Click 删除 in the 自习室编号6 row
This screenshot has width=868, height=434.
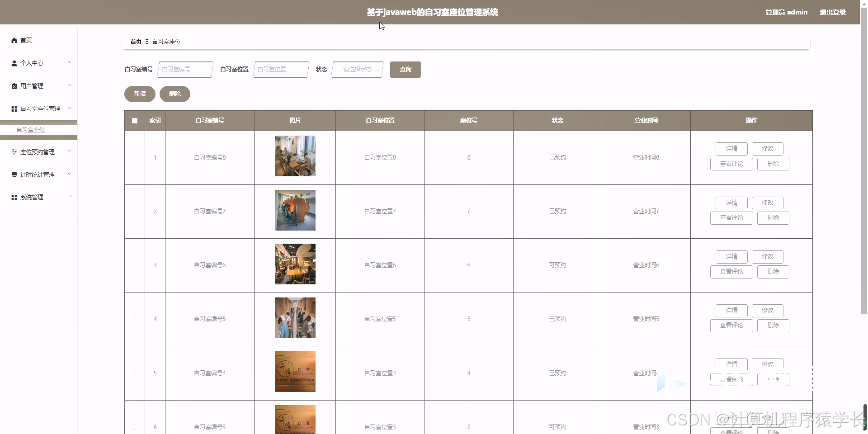[773, 272]
